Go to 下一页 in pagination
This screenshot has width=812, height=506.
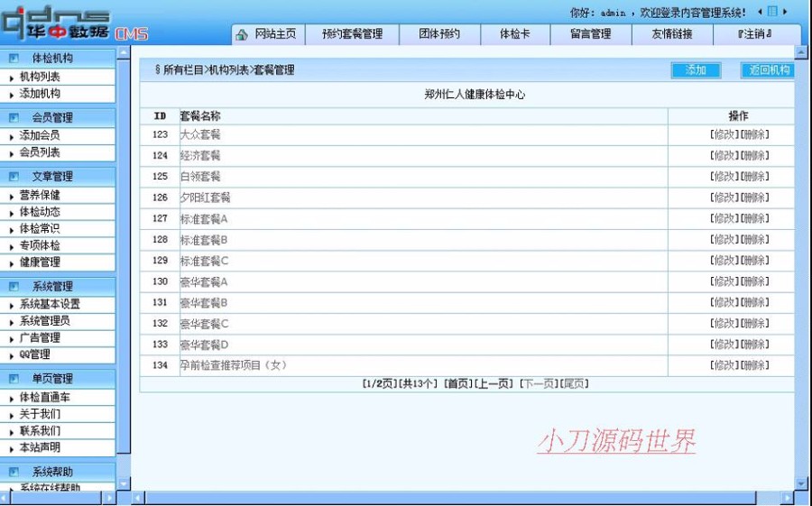coord(540,383)
